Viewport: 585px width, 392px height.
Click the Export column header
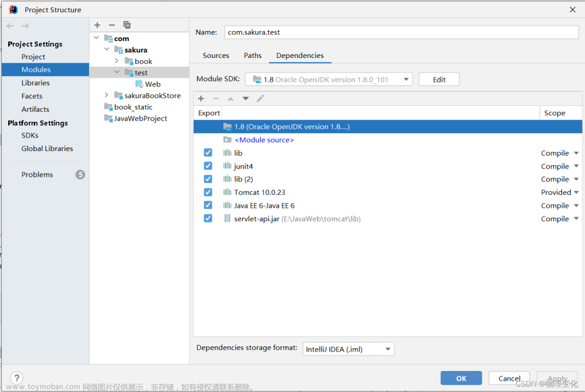pos(209,113)
